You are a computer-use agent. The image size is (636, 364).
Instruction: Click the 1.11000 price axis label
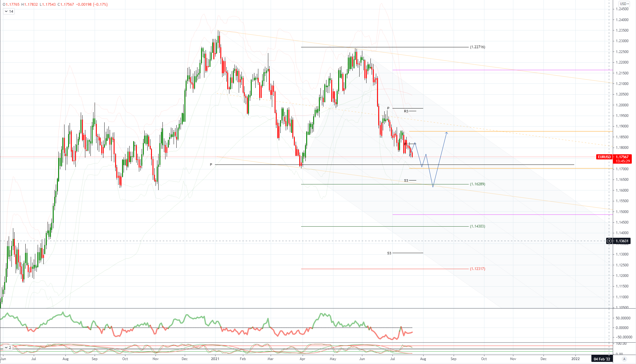tap(622, 297)
